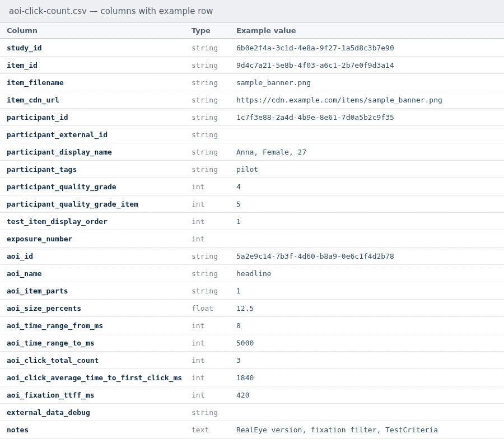Click the value '1c7f3e88-2a4d-4b9e-8e61-7d0a5b2c9f35'

pos(315,117)
